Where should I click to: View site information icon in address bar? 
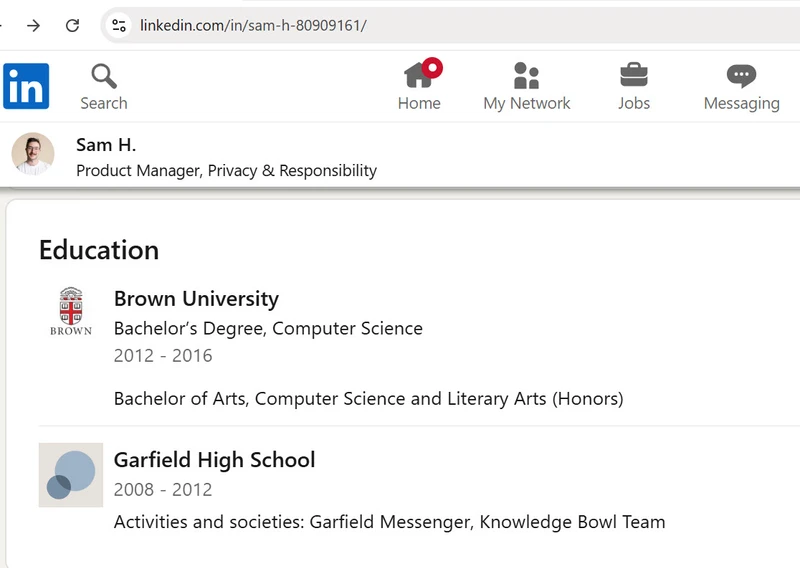pos(119,25)
